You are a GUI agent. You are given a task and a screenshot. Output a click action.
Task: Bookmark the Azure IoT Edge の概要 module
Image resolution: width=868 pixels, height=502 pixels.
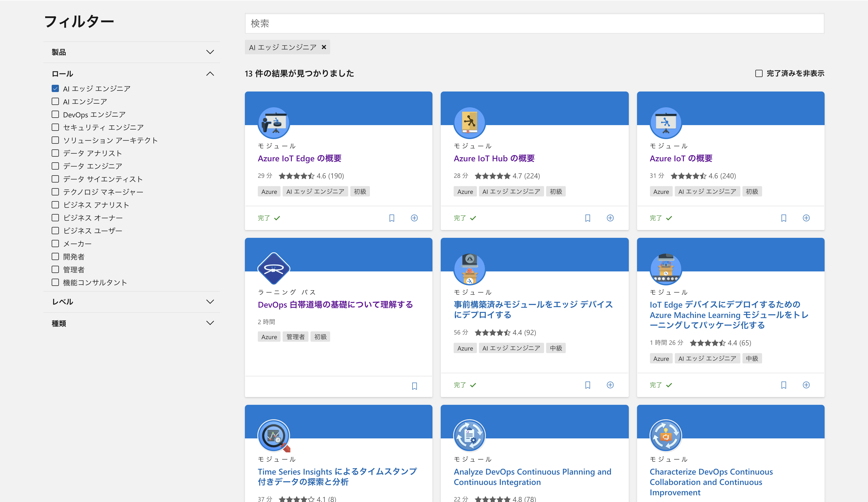coord(392,218)
